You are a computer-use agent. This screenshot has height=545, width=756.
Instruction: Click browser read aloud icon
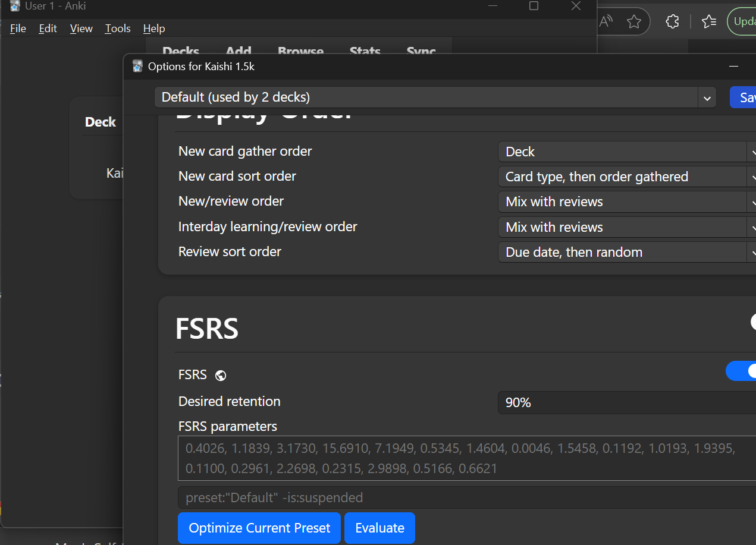click(x=606, y=22)
